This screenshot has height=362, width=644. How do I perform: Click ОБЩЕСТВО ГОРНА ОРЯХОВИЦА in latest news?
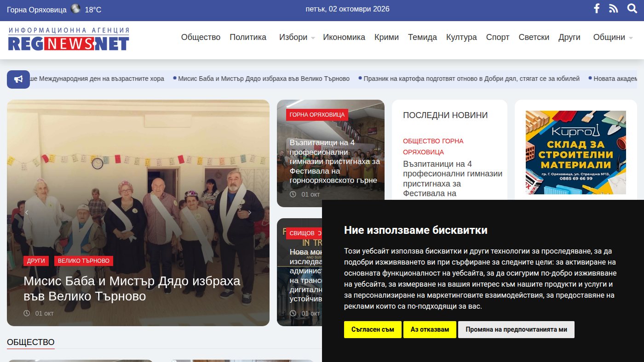pos(433,147)
